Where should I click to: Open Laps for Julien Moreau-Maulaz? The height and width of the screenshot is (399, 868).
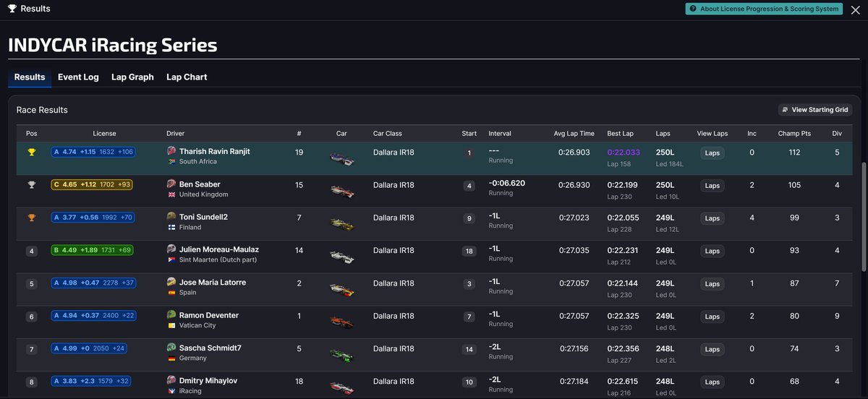click(712, 251)
